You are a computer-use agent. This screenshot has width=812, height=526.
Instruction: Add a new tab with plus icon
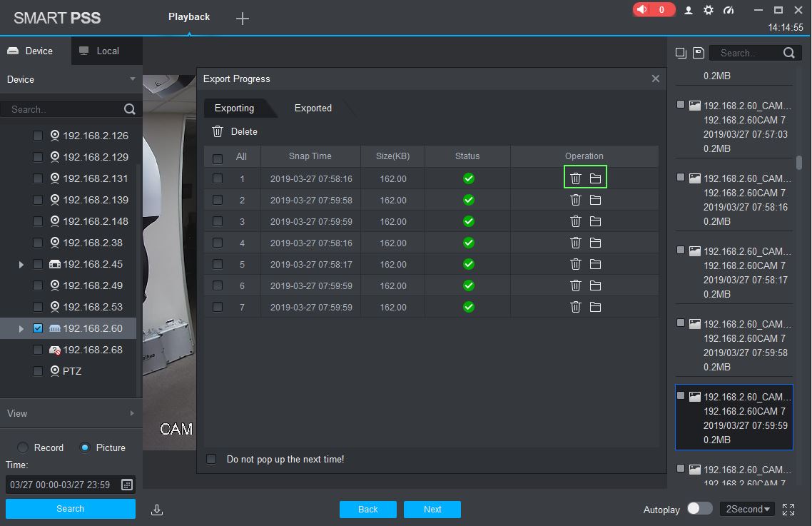tap(243, 19)
